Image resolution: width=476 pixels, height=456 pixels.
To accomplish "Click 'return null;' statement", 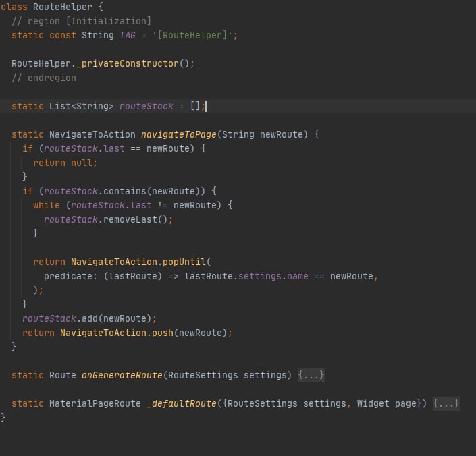I will point(65,163).
